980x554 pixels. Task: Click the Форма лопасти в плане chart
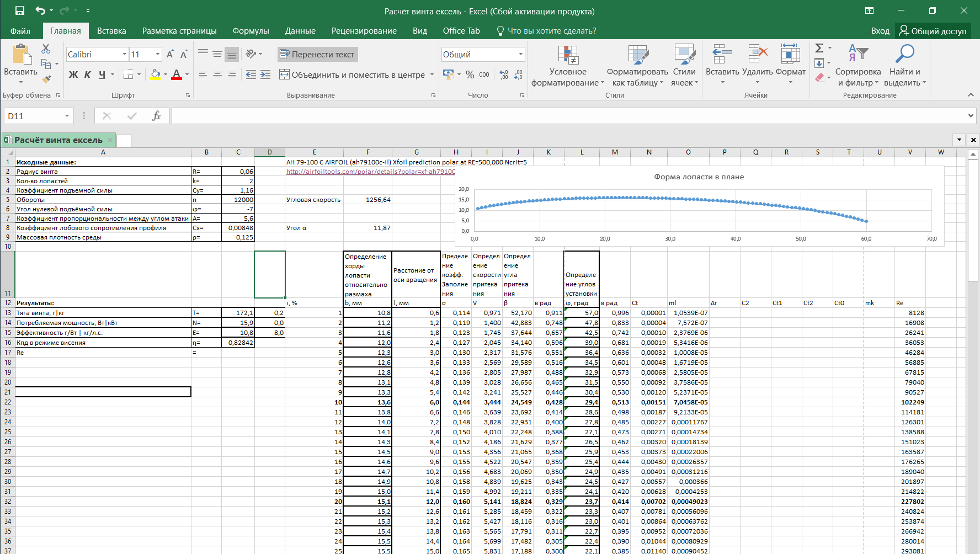click(x=699, y=207)
